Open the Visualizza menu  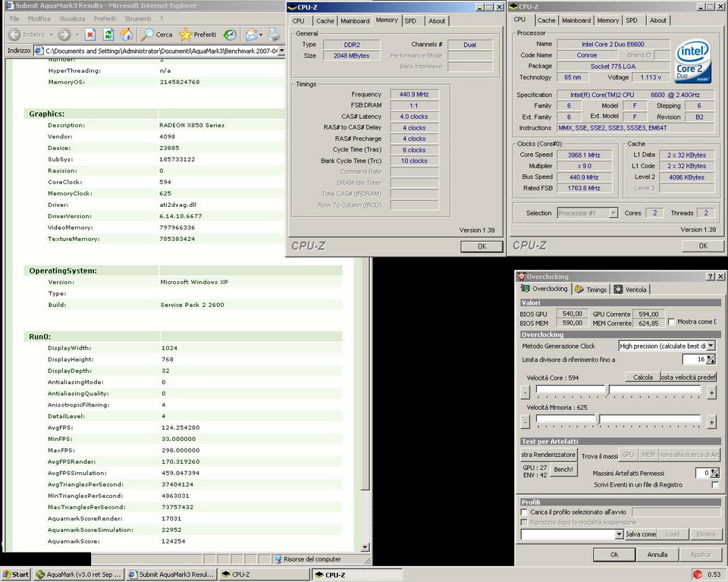[72, 18]
